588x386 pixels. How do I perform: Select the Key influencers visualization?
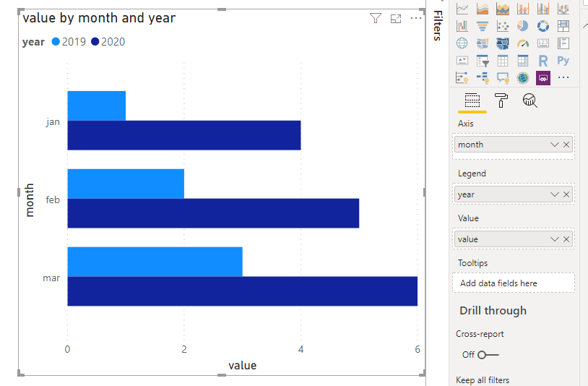[x=462, y=77]
